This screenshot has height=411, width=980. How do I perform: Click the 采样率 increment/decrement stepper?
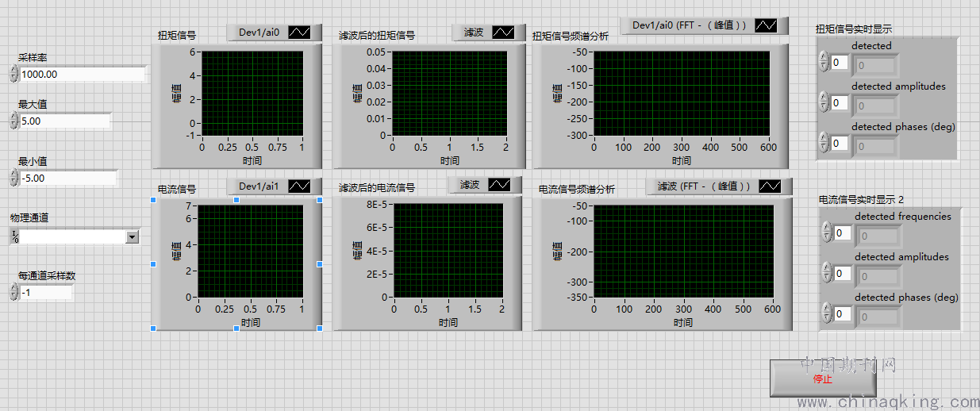coord(13,74)
